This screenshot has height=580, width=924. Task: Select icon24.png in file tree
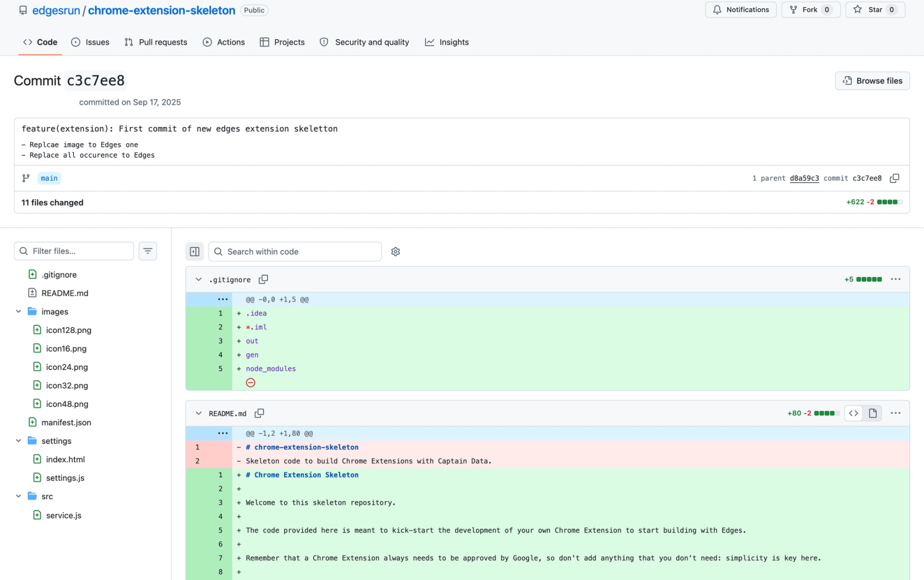click(67, 367)
